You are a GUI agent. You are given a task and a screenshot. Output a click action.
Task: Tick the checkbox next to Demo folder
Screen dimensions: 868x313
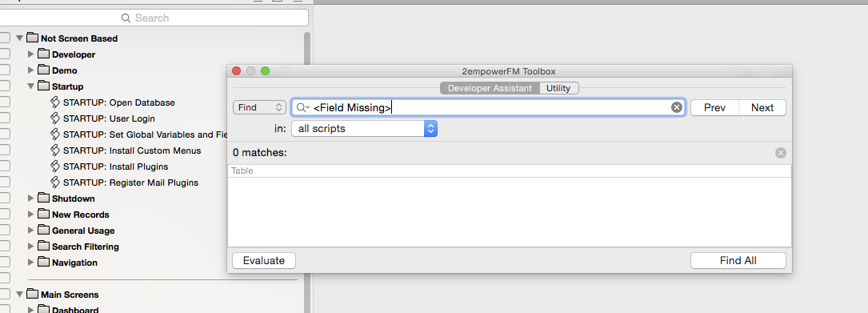pyautogui.click(x=5, y=70)
